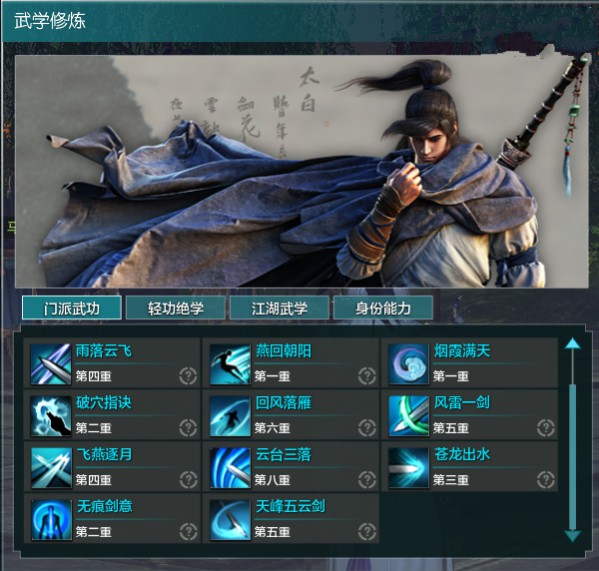This screenshot has width=599, height=571.
Task: Select the 无痕剑意 skill icon
Action: point(51,520)
